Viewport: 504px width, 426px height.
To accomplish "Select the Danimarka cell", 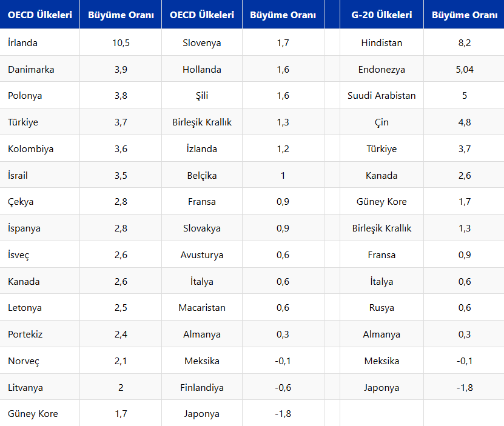I will pyautogui.click(x=31, y=70).
